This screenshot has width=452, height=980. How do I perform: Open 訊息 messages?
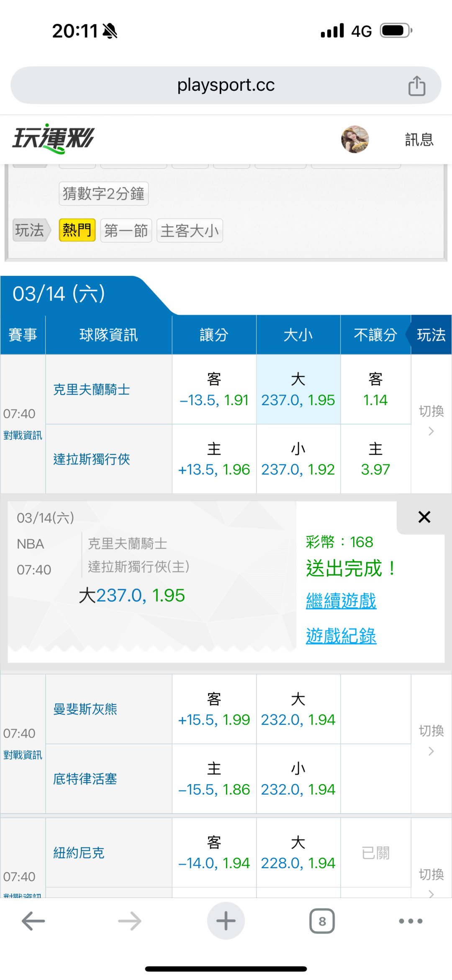click(419, 139)
